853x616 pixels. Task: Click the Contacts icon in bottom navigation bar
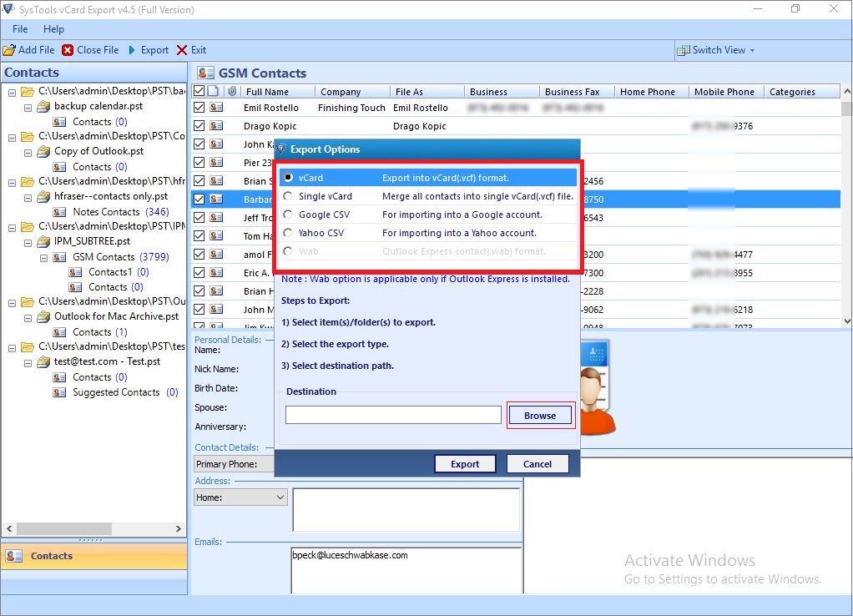[x=13, y=556]
